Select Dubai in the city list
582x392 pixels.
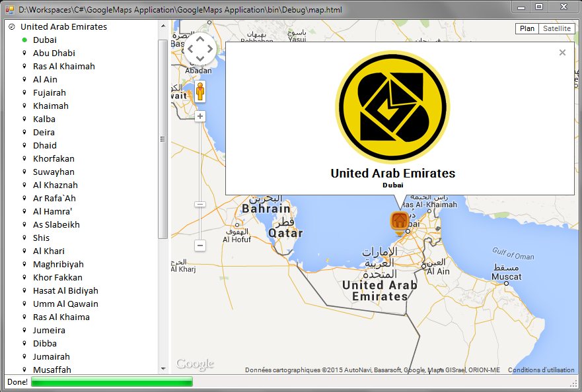pos(44,40)
